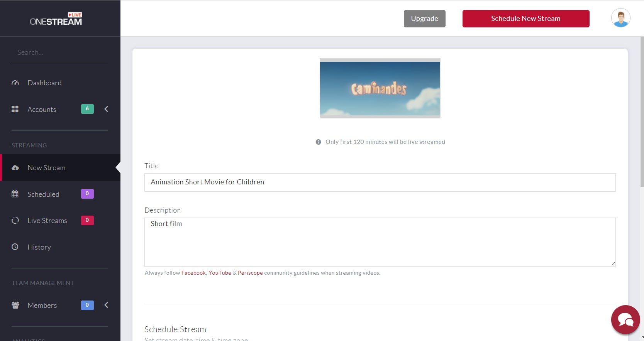This screenshot has height=341, width=644.
Task: Open the YouTube community guidelines link
Action: tap(220, 273)
